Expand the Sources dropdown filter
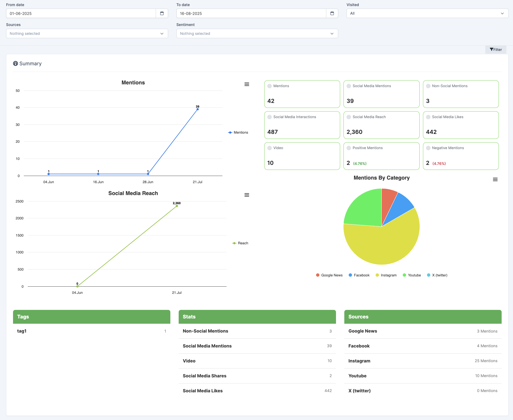Screen dimensions: 513x420 click(87, 33)
